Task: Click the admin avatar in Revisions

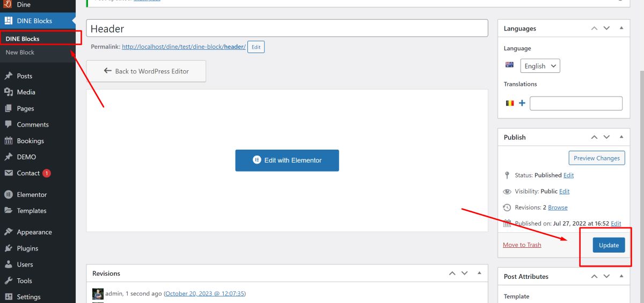Action: [x=98, y=293]
